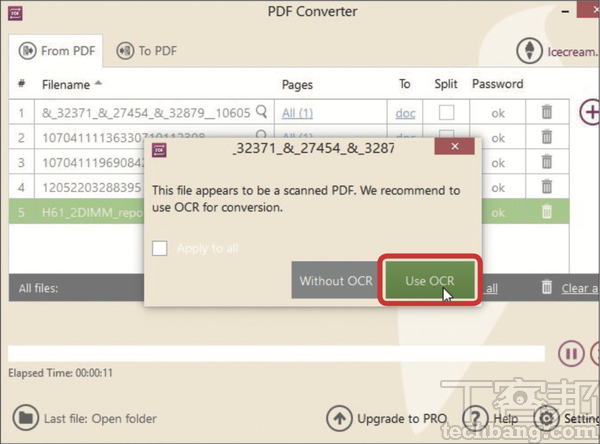Pause the conversion
The width and height of the screenshot is (600, 444).
click(571, 354)
